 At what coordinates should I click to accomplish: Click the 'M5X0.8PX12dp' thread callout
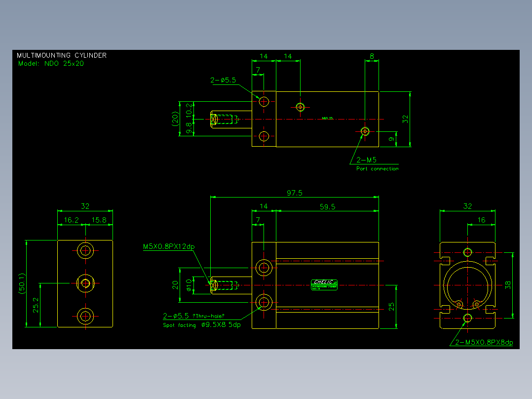tap(169, 246)
